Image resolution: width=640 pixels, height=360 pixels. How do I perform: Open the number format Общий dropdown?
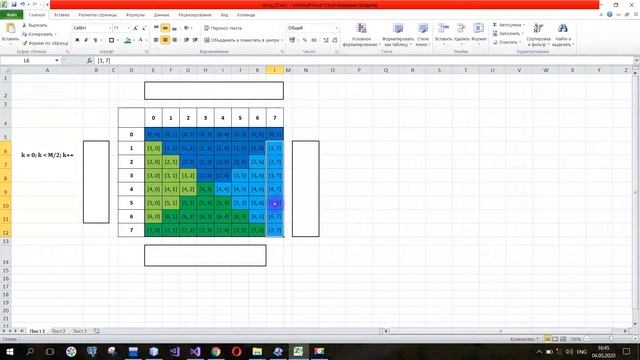336,28
